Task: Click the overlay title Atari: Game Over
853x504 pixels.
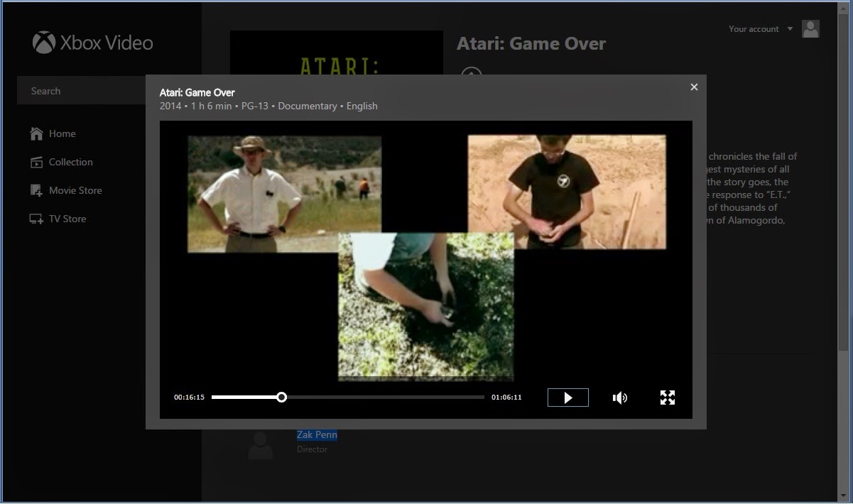Action: [197, 92]
